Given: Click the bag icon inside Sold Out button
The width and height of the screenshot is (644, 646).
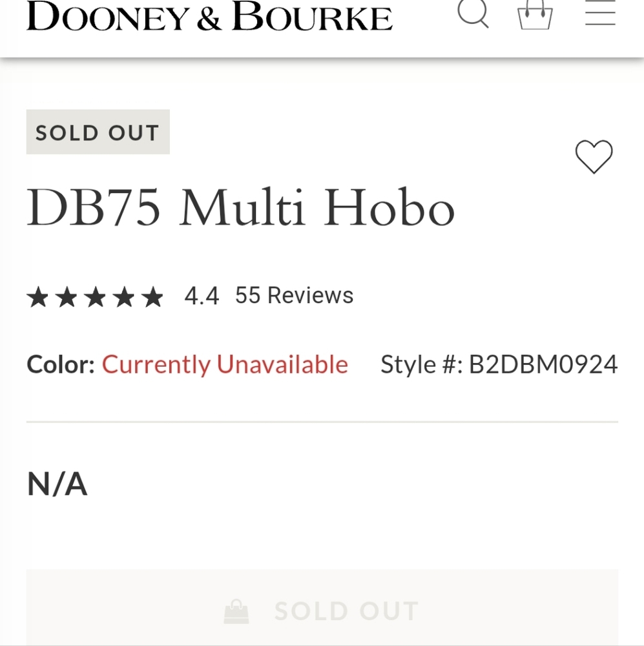Looking at the screenshot, I should (x=237, y=610).
